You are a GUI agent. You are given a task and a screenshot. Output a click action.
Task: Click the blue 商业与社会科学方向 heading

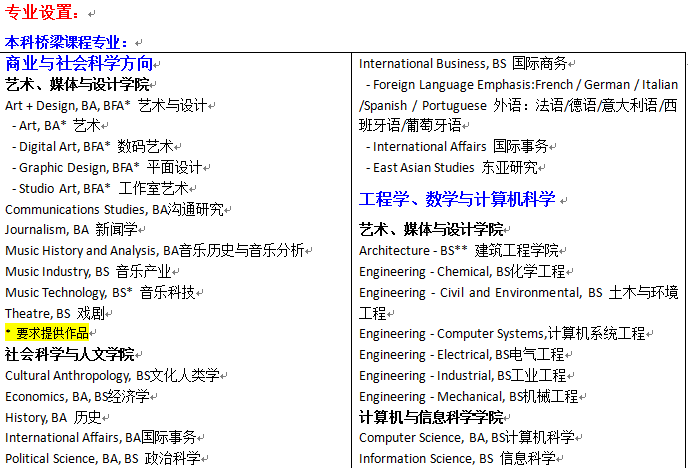coord(80,63)
